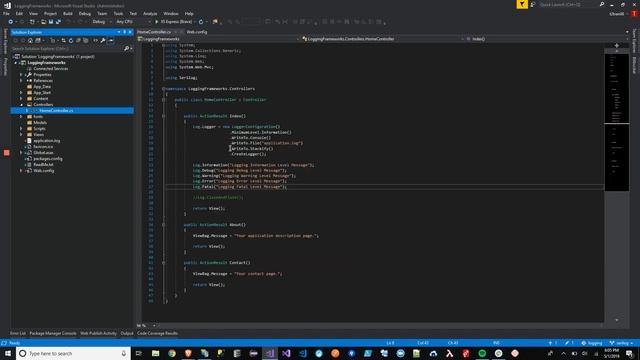Open the Build menu

coord(68,13)
